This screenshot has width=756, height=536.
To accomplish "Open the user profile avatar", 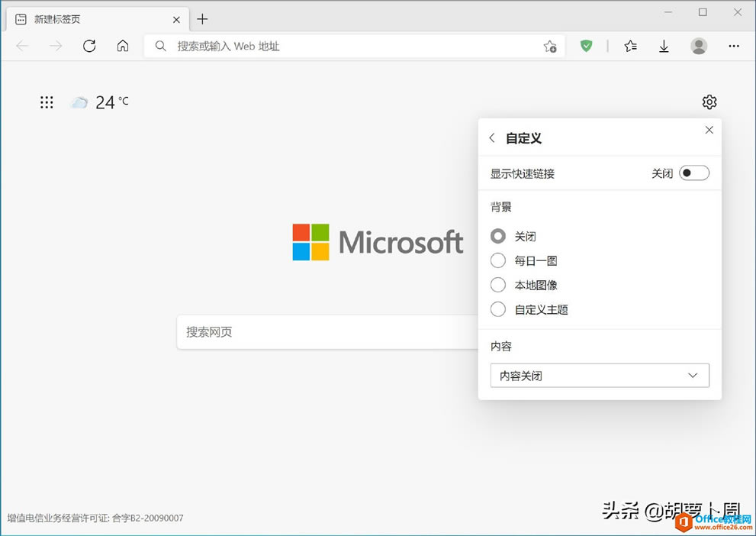I will [699, 46].
